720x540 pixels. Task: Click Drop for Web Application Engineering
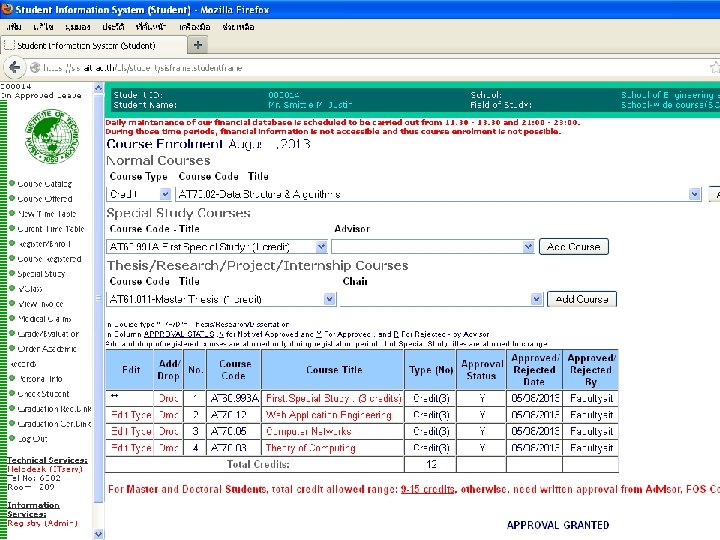coord(168,415)
